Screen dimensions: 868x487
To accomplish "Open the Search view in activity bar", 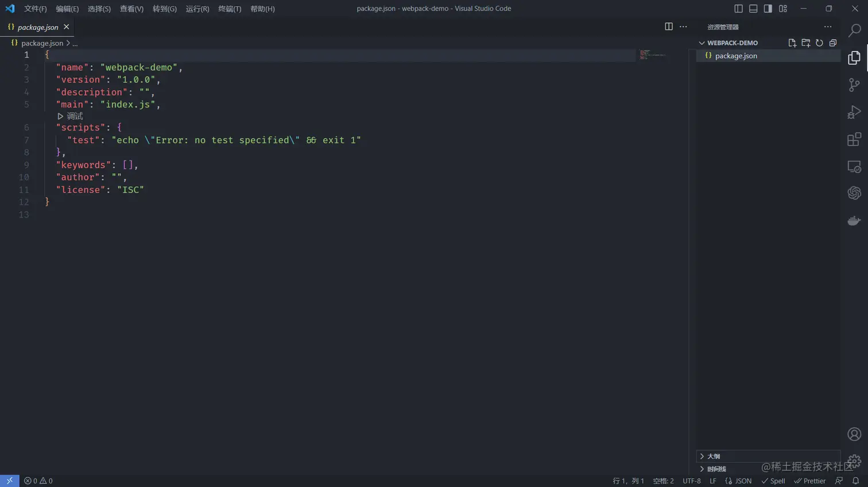I will click(854, 30).
